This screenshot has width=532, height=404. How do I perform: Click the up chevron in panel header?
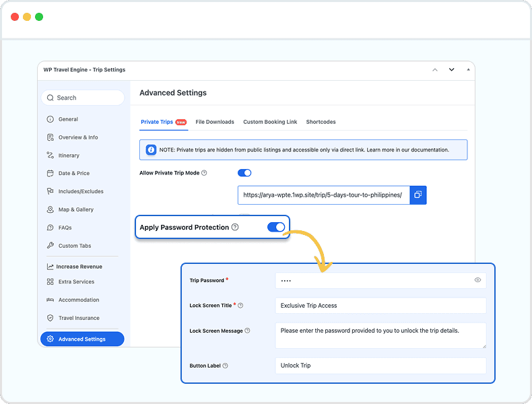click(435, 70)
